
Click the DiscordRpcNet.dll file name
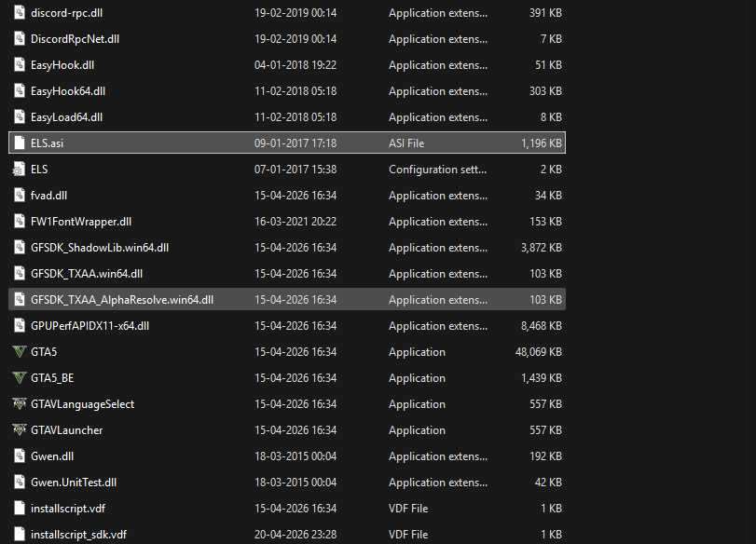coord(75,39)
